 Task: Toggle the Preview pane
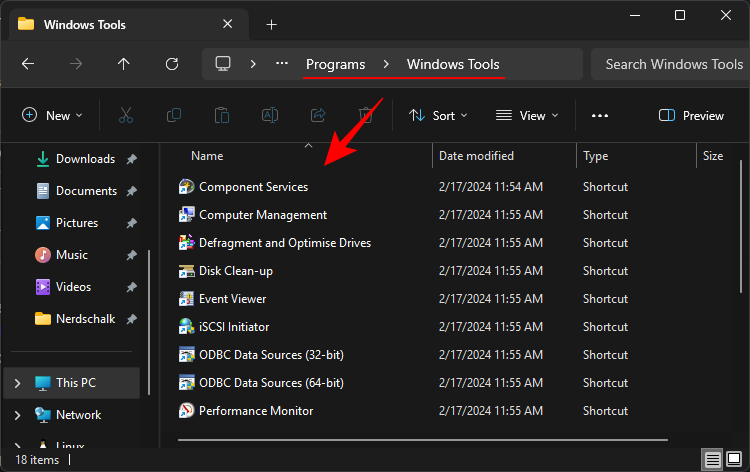click(x=691, y=116)
